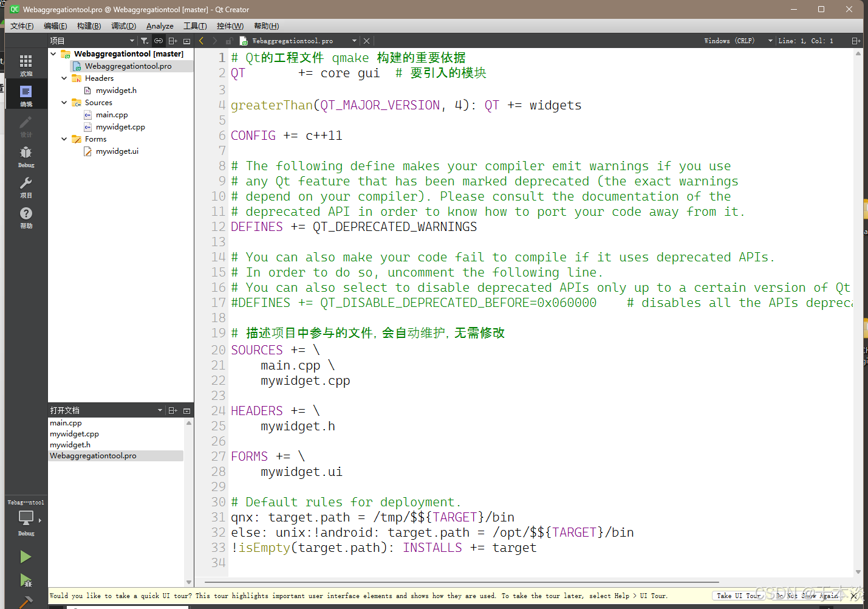This screenshot has height=609, width=868.
Task: Toggle synchronize with editor link icon
Action: point(159,41)
